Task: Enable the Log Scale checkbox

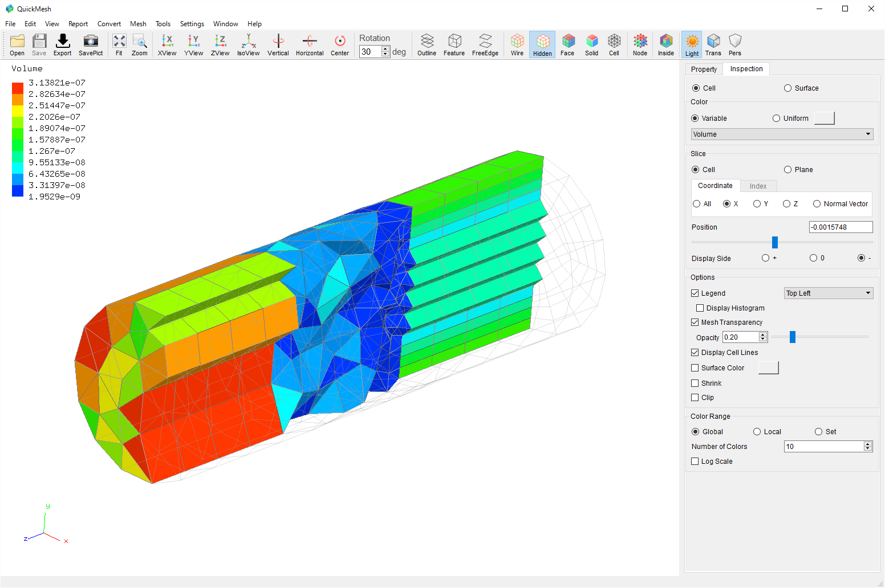Action: pos(695,462)
